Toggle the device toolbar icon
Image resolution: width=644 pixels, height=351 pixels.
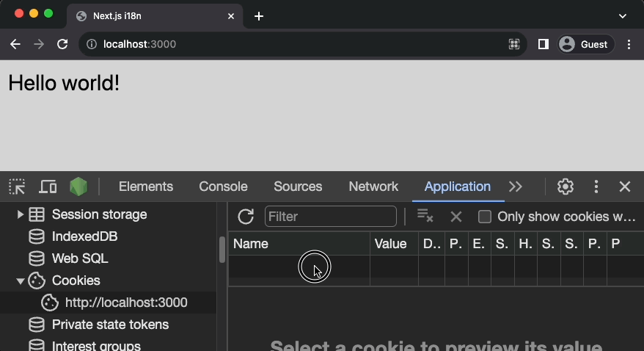pos(48,187)
